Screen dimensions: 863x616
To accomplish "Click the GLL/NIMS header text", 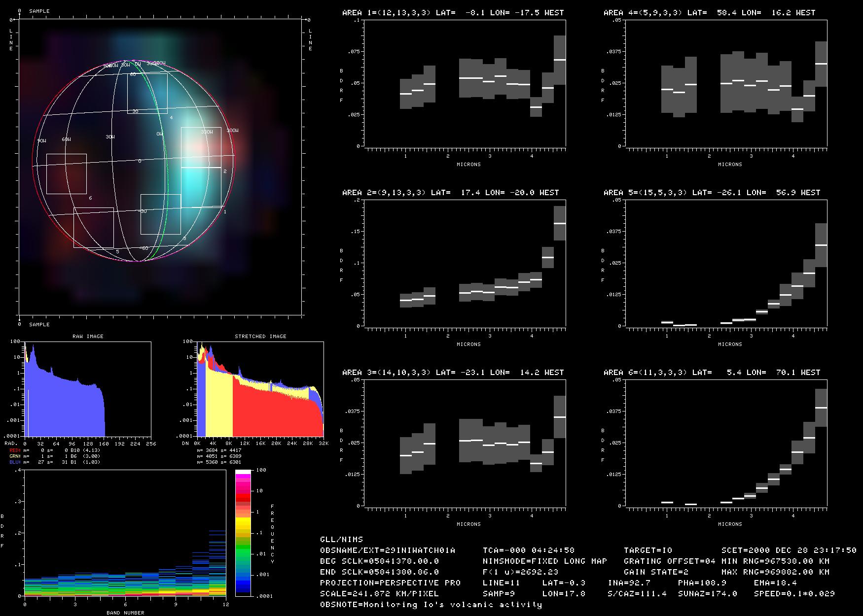I will [341, 540].
